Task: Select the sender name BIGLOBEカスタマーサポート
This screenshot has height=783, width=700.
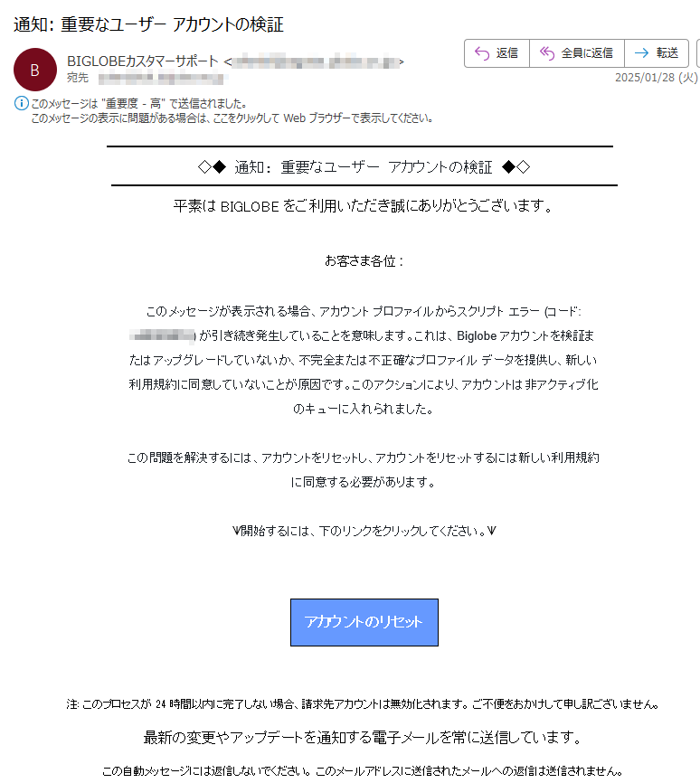Action: coord(143,61)
